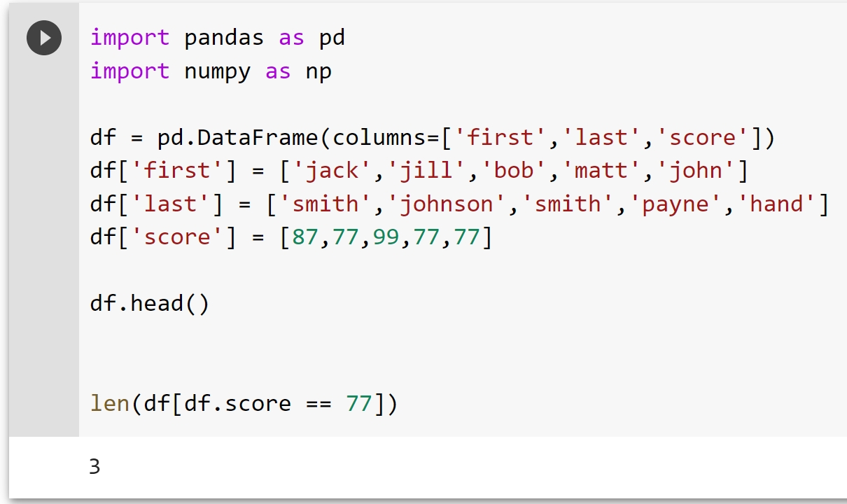The image size is (847, 504).
Task: Click the len function keyword
Action: tap(110, 403)
